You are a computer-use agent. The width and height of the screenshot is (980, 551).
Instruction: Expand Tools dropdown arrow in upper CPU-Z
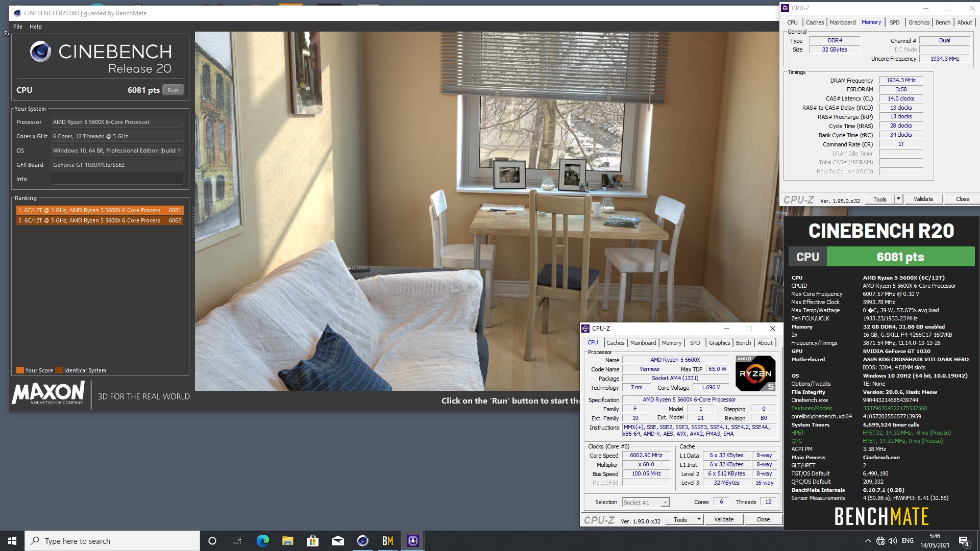[899, 199]
